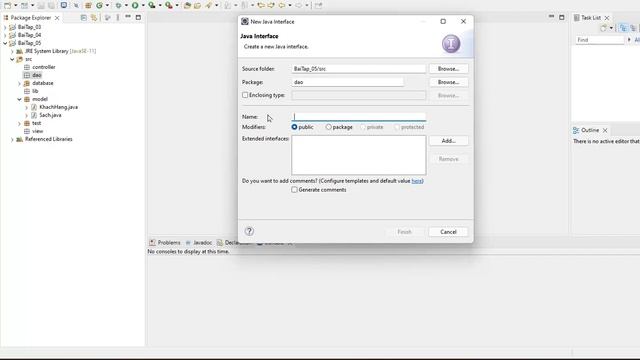
Task: Select the public modifier radio button
Action: point(294,127)
